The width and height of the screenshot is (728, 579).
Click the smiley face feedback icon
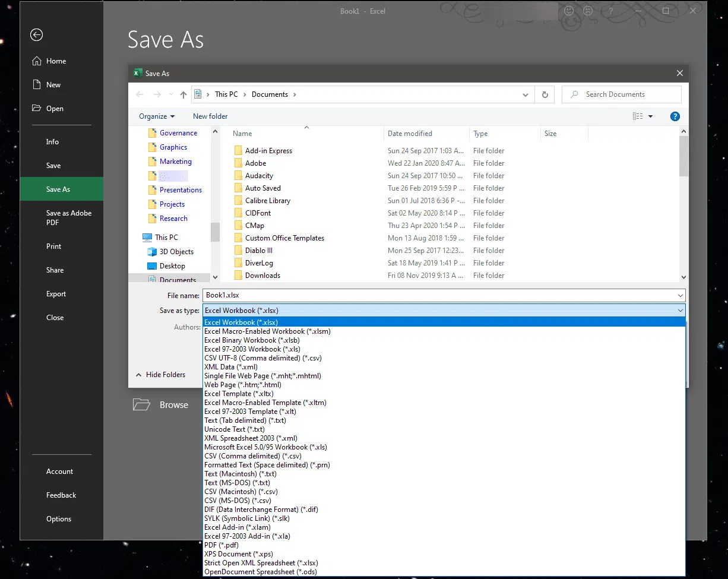pyautogui.click(x=569, y=11)
